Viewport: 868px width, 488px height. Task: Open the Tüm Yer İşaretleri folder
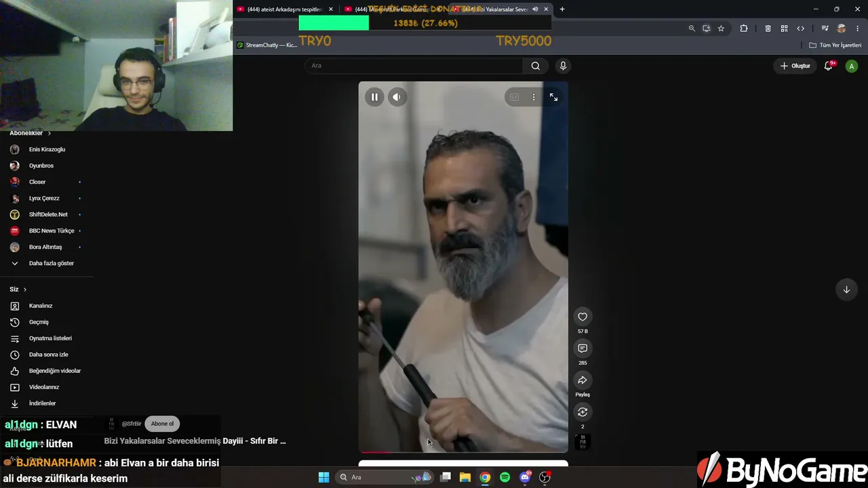tap(835, 45)
